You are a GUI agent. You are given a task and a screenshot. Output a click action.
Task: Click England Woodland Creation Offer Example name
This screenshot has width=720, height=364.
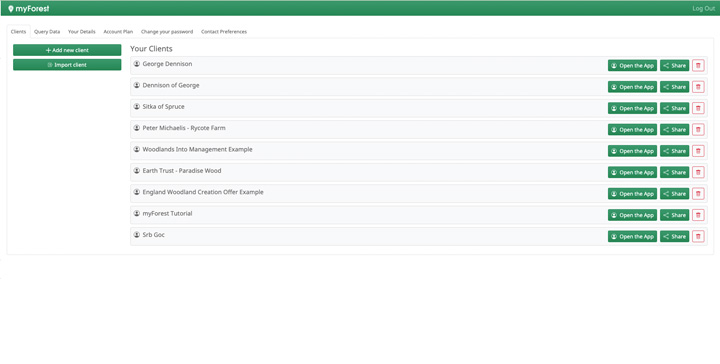coord(203,192)
